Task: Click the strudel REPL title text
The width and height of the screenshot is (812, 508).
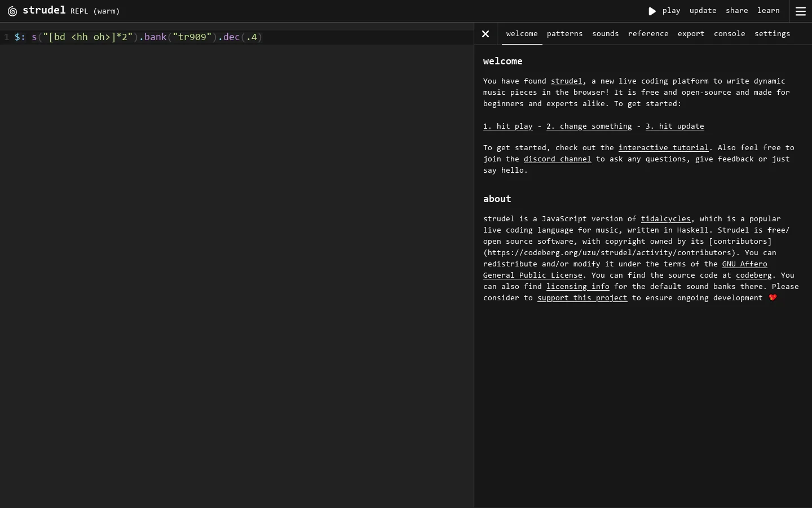Action: coord(71,11)
